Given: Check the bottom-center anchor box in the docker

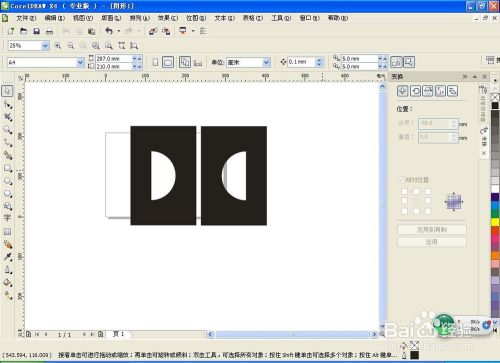Looking at the screenshot, I should point(416,211).
